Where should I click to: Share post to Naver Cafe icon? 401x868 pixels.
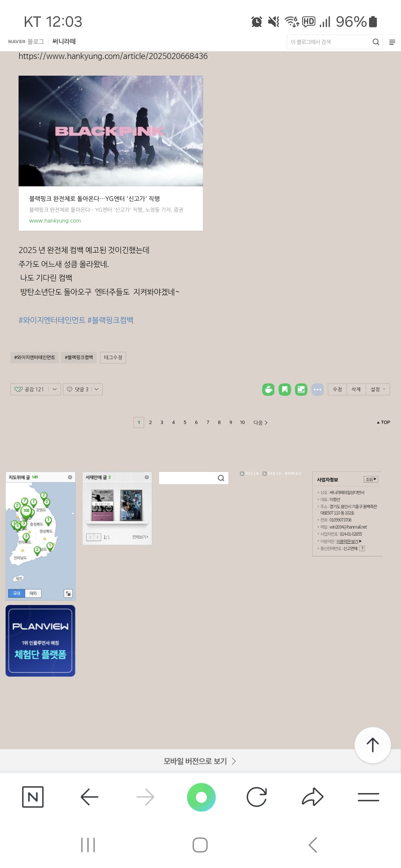pos(268,389)
